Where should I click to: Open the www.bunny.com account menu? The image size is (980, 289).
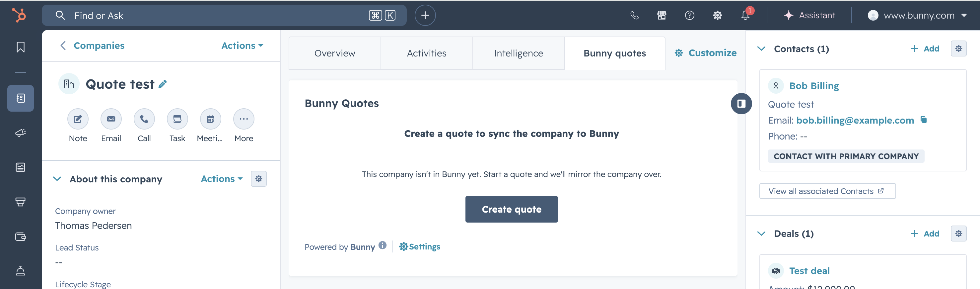(x=917, y=15)
